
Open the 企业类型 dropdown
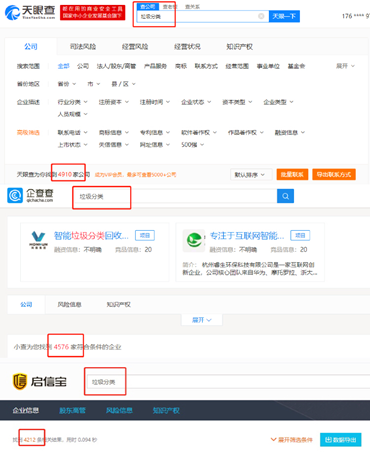[x=278, y=102]
